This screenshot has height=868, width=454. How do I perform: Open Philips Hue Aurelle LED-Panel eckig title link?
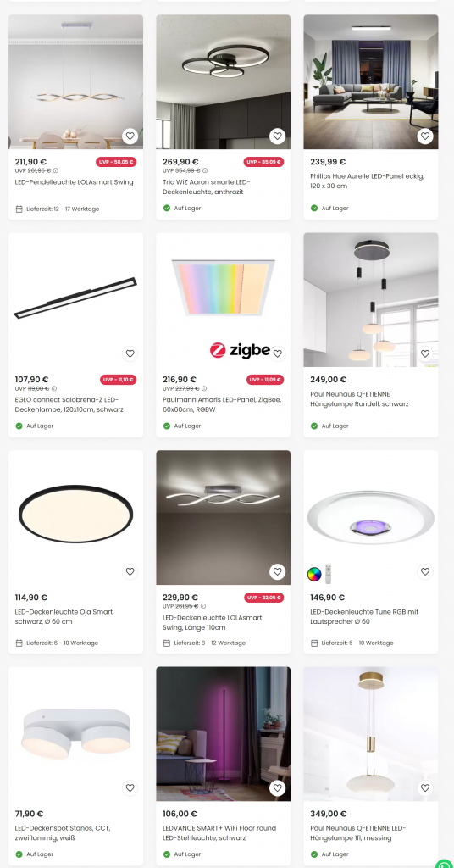(x=367, y=181)
